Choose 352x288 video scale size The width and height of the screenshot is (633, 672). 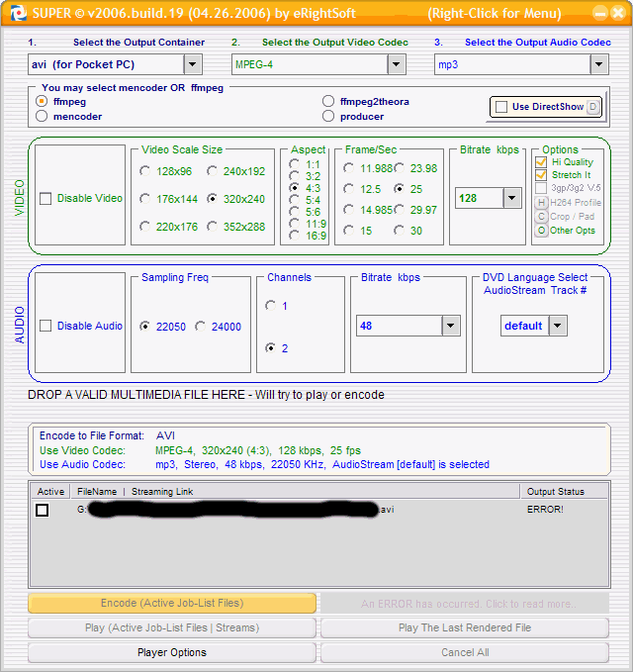pyautogui.click(x=212, y=226)
